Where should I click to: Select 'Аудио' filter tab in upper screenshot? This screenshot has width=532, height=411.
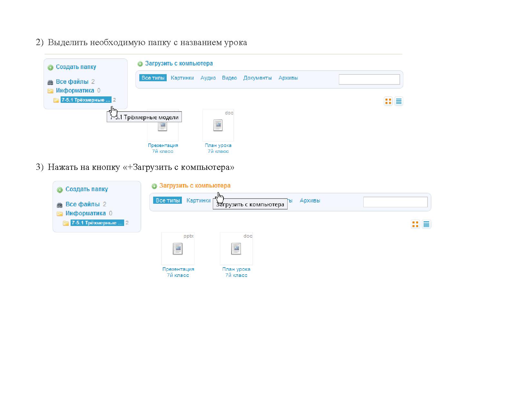tap(208, 78)
